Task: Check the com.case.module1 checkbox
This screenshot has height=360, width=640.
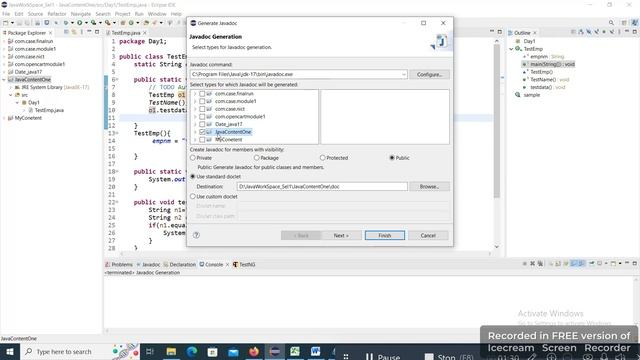Action: (x=202, y=101)
